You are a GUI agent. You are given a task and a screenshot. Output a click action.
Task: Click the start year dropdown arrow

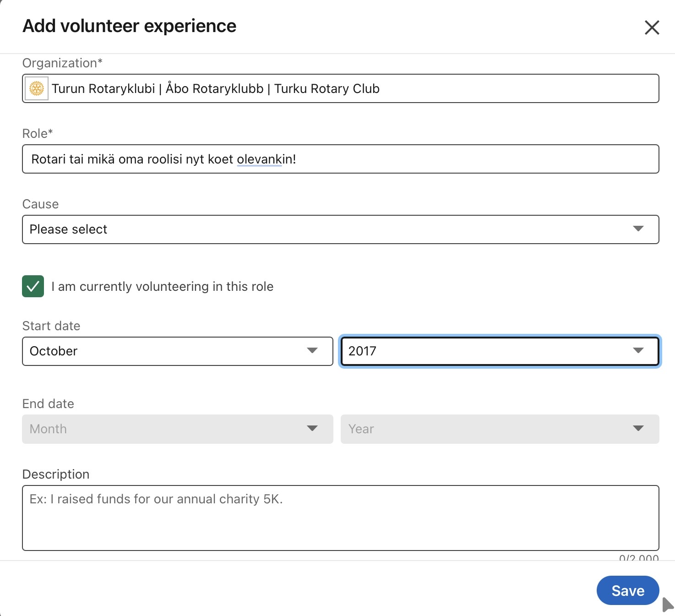[638, 351]
